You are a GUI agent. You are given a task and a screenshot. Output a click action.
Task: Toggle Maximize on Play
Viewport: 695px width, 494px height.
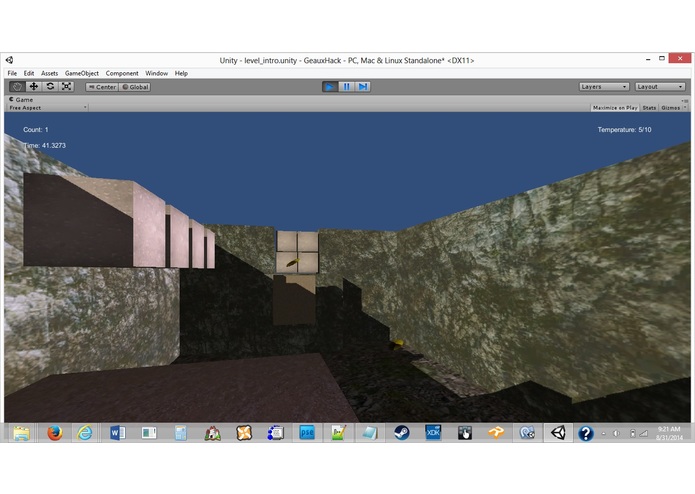(x=615, y=108)
